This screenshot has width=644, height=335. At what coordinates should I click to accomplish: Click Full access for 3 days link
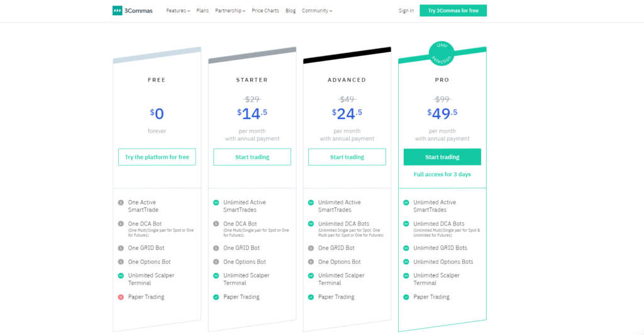[442, 174]
